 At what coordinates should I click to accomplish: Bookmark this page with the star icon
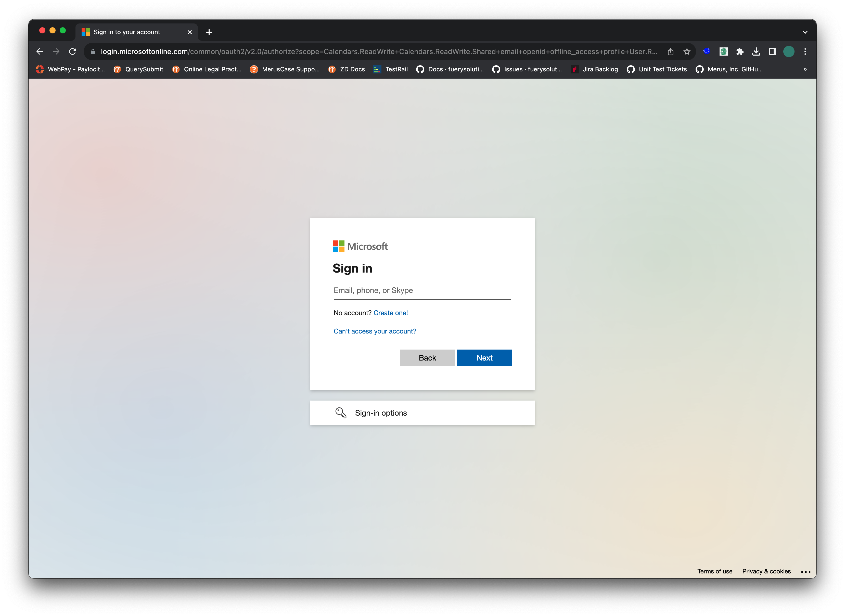pos(687,52)
